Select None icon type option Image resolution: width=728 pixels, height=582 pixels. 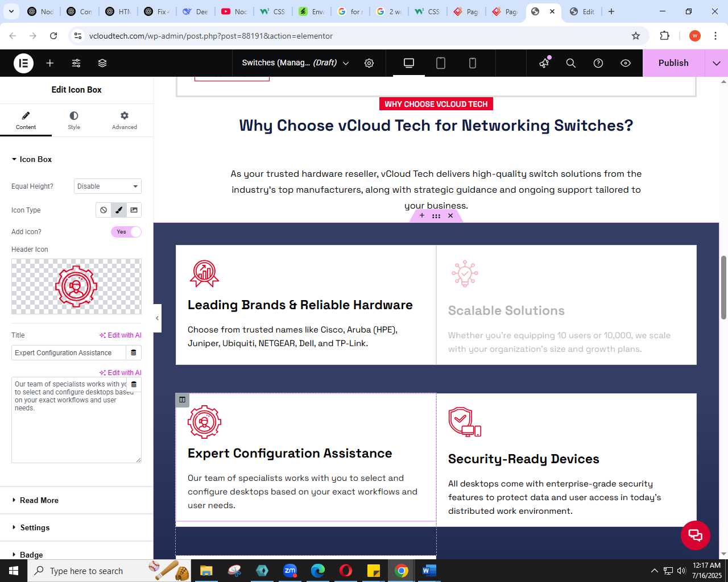pos(104,210)
